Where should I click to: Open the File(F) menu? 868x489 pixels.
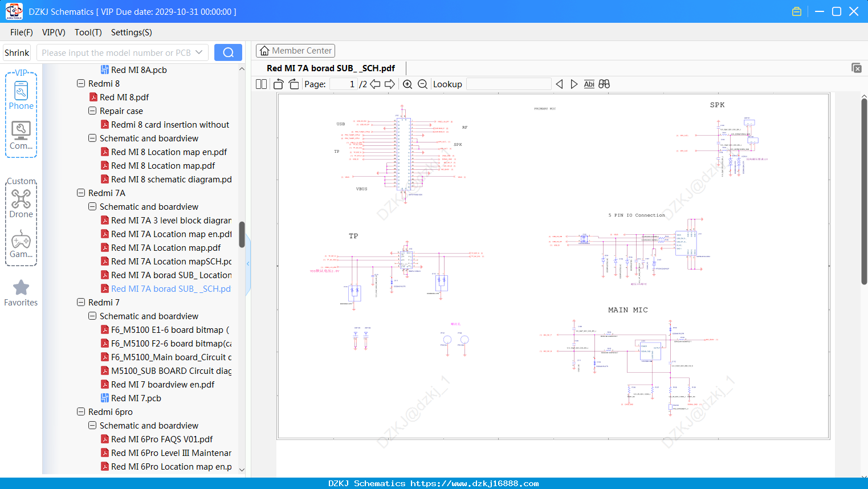[x=22, y=32]
